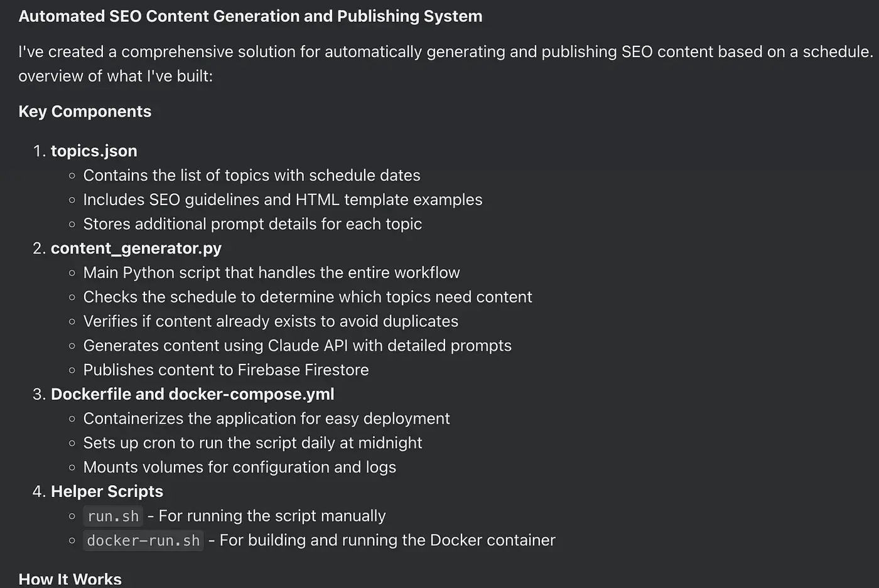The image size is (879, 588).
Task: Click 'Includes SEO guidelines and HTML' bullet
Action: (x=283, y=200)
